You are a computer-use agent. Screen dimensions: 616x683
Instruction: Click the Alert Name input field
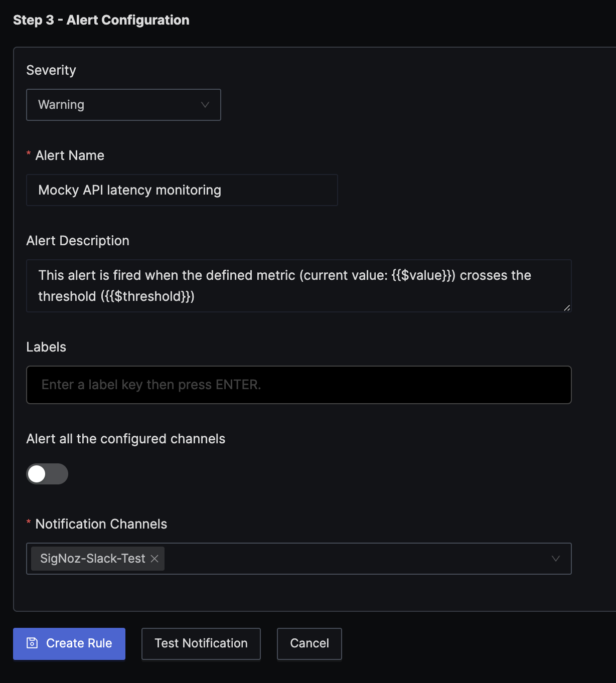tap(182, 190)
